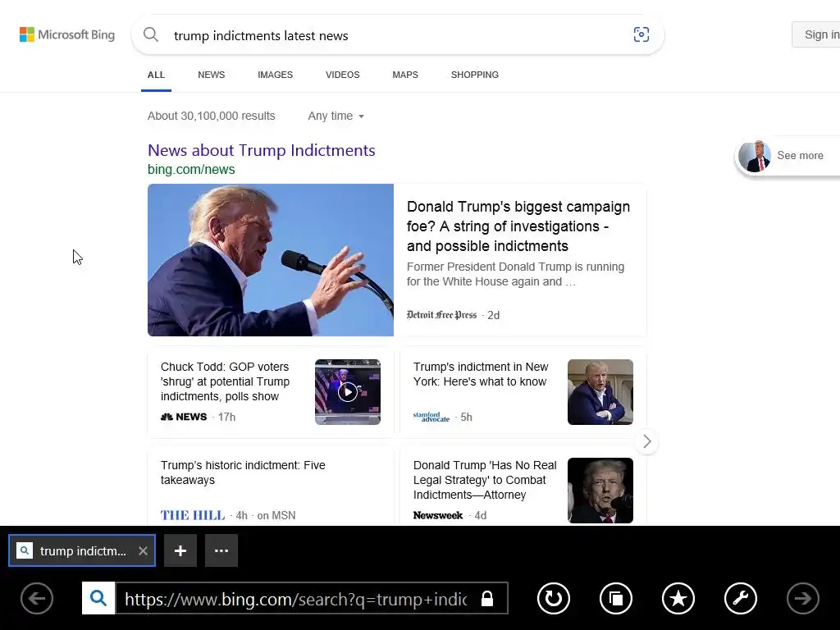Image resolution: width=840 pixels, height=630 pixels.
Task: Click into the Bing search query field
Action: [x=396, y=35]
